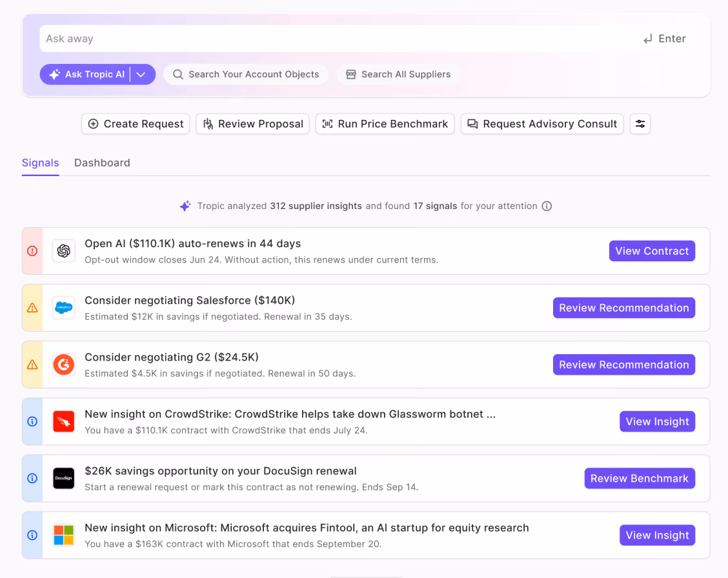Click the Microsoft acquires Fintool insight title
Image resolution: width=728 pixels, height=578 pixels.
coord(307,528)
